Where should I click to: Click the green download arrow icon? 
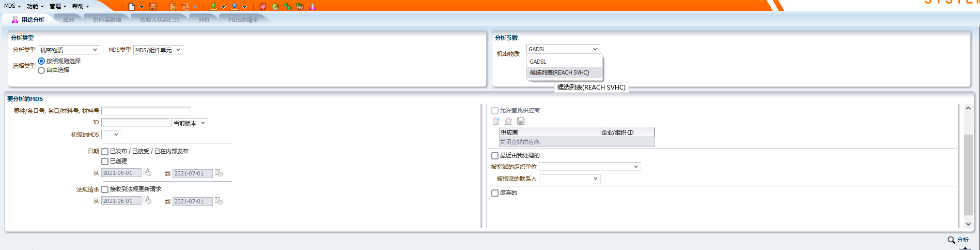(x=213, y=7)
